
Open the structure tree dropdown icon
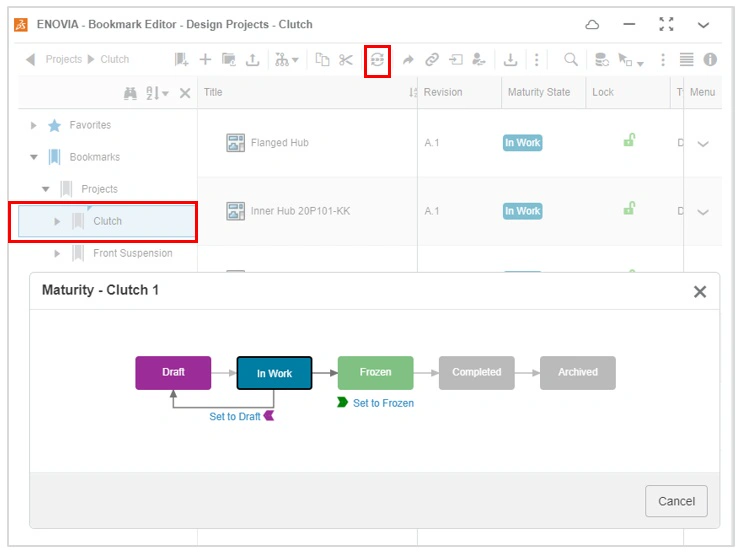(x=286, y=60)
